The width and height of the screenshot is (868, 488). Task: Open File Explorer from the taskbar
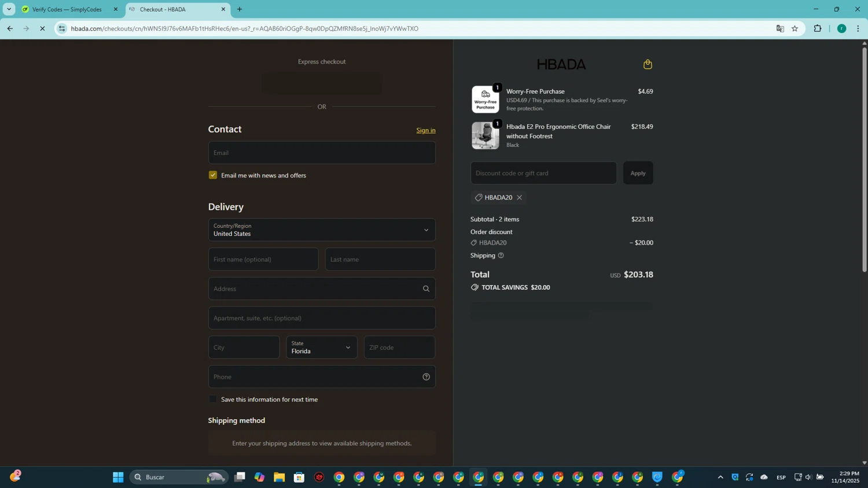pos(279,477)
